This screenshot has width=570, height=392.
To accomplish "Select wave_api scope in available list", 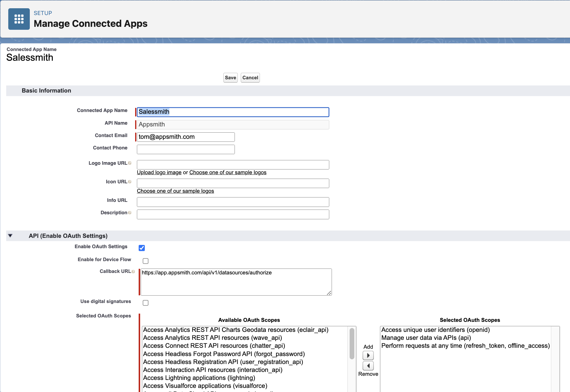I will [212, 338].
